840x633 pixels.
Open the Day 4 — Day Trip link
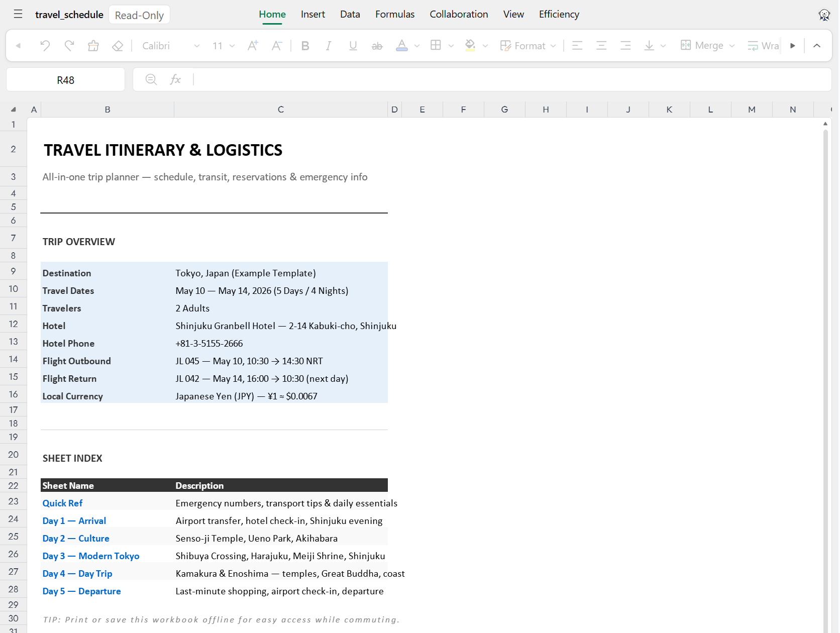click(x=77, y=574)
